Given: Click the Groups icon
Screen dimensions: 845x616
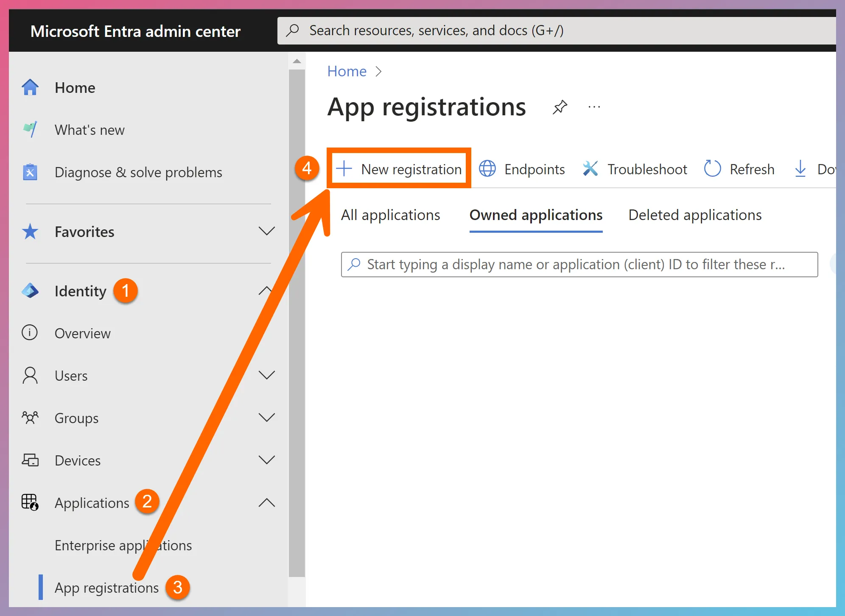Looking at the screenshot, I should point(30,418).
